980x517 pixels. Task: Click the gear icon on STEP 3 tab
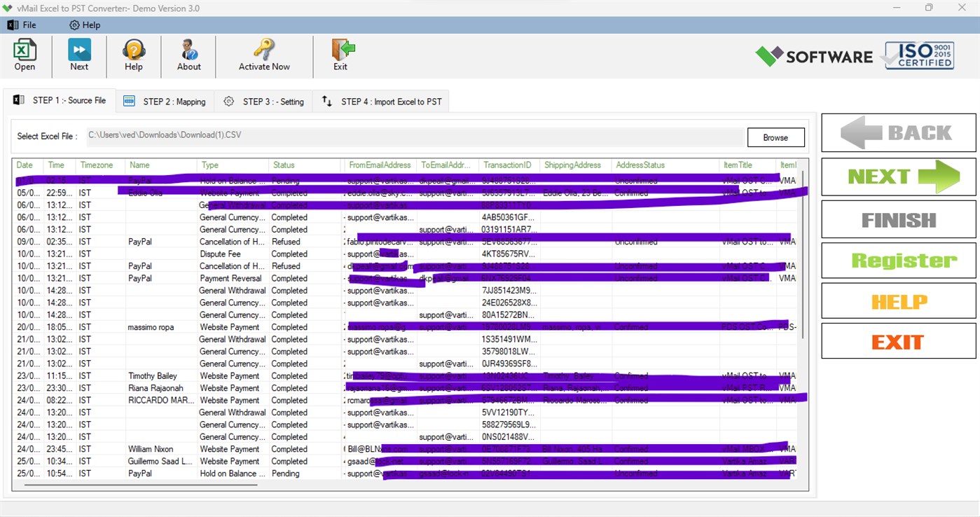pyautogui.click(x=228, y=101)
